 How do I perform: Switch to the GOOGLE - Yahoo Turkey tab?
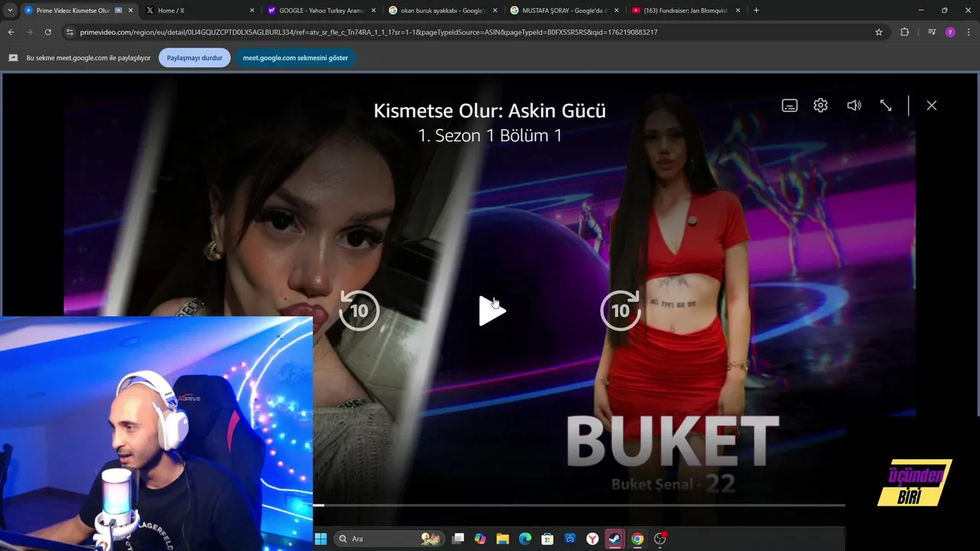click(x=320, y=11)
